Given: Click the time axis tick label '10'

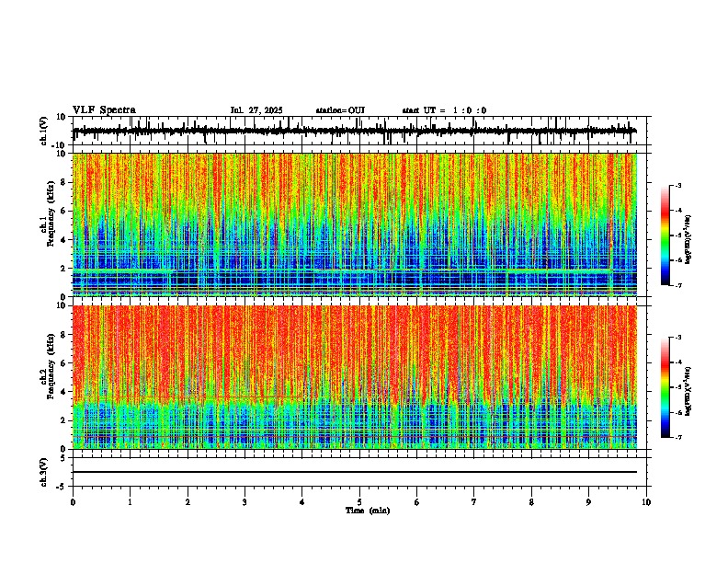Looking at the screenshot, I should [x=646, y=502].
